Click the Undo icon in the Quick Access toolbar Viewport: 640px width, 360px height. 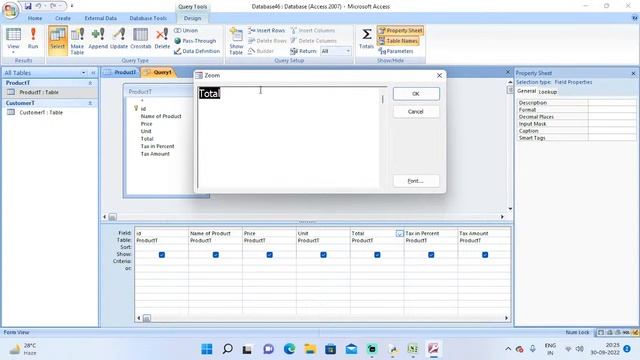pyautogui.click(x=39, y=6)
